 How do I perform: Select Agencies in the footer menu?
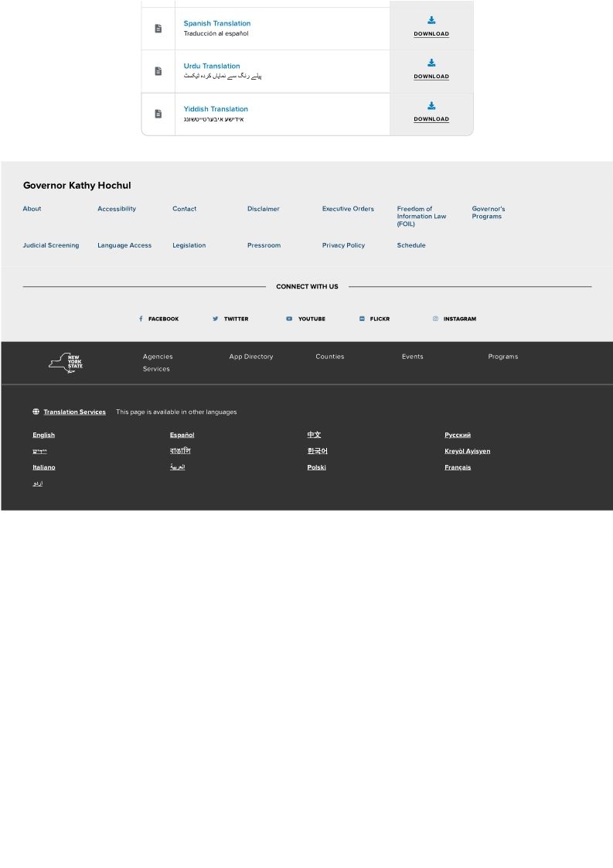pyautogui.click(x=158, y=357)
